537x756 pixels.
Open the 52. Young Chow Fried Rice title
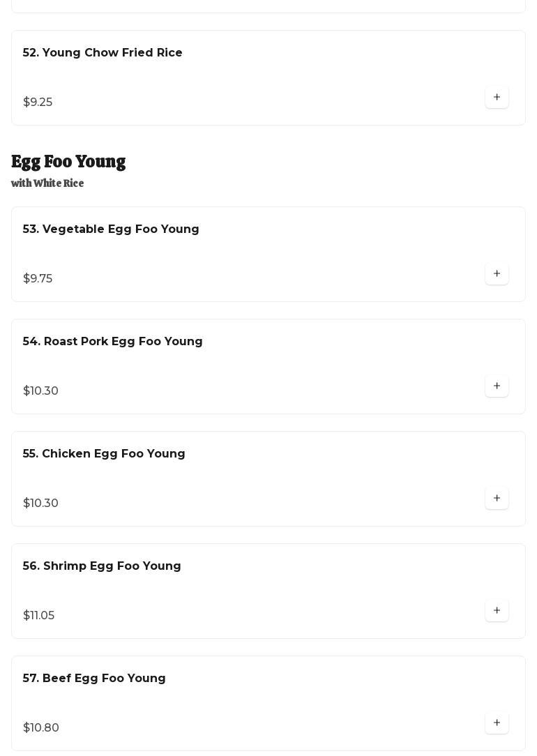[103, 53]
